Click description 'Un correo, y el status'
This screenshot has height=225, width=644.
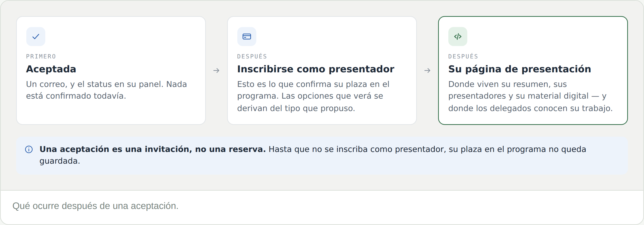tap(107, 90)
